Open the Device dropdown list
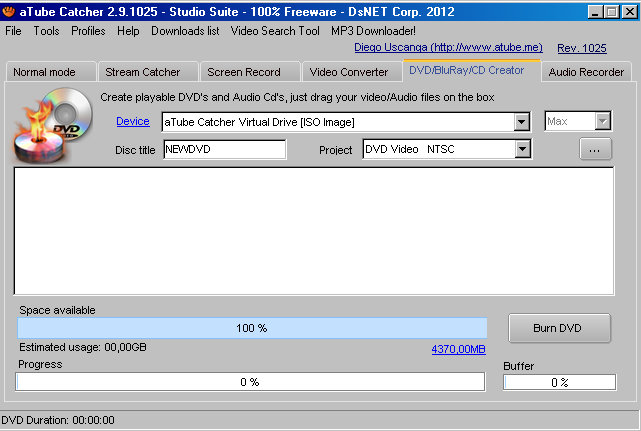Image resolution: width=641 pixels, height=431 pixels. pyautogui.click(x=521, y=122)
